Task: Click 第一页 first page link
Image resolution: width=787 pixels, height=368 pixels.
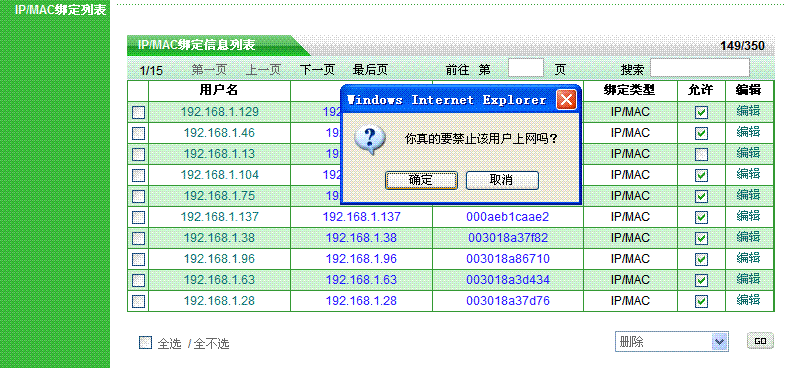Action: coord(209,70)
